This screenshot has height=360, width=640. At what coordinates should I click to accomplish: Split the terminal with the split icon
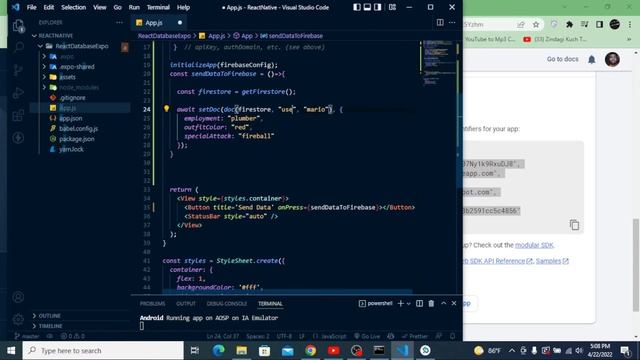[x=419, y=303]
